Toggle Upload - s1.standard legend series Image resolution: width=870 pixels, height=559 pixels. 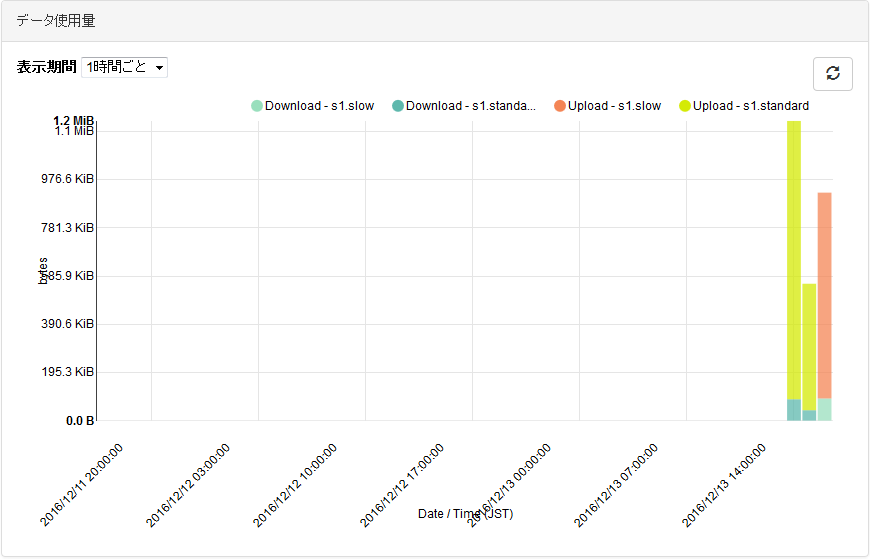[x=744, y=105]
